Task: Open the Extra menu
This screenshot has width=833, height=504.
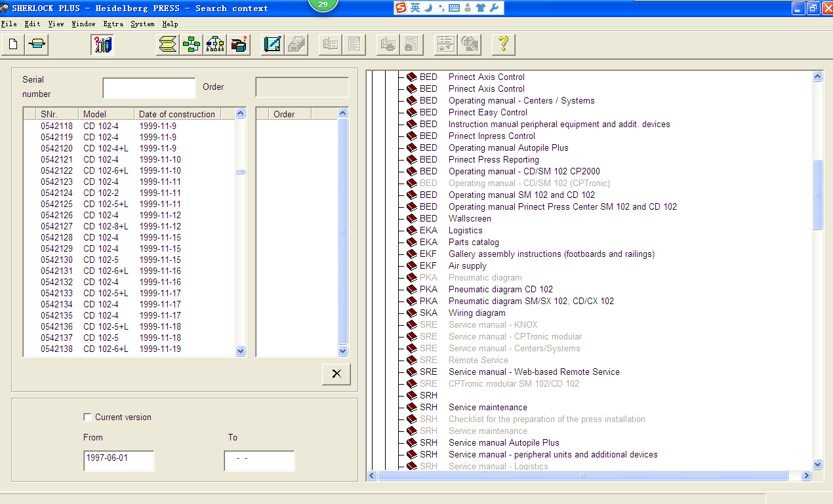Action: click(x=113, y=24)
